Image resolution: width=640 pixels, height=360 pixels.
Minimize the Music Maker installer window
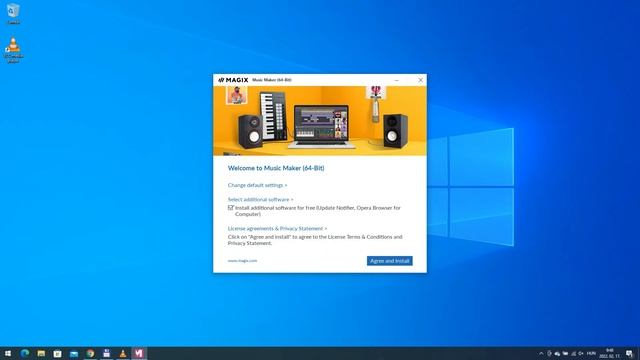pos(396,80)
